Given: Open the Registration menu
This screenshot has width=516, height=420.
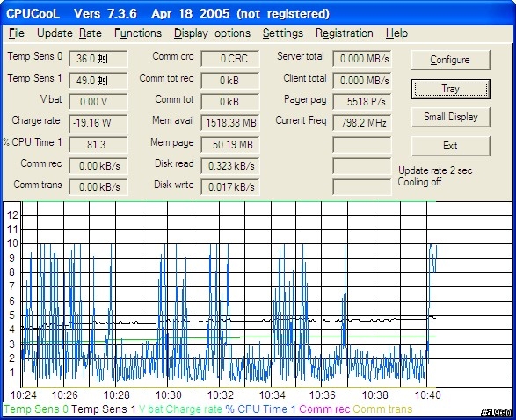Looking at the screenshot, I should pos(345,33).
